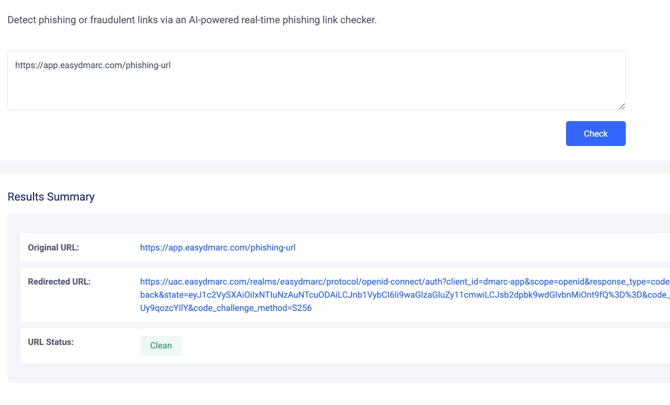The width and height of the screenshot is (670, 405).
Task: Click the typed URL text inside the text area
Action: tap(93, 65)
